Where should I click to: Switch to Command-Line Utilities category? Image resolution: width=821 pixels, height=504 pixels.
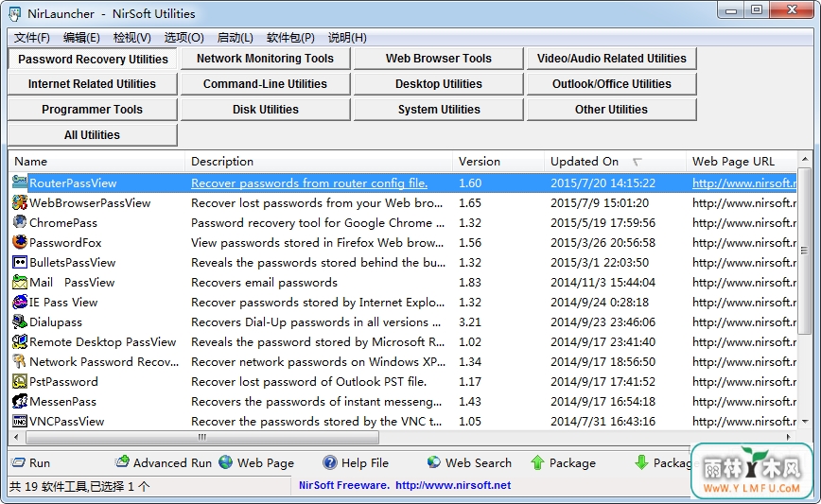(x=266, y=84)
